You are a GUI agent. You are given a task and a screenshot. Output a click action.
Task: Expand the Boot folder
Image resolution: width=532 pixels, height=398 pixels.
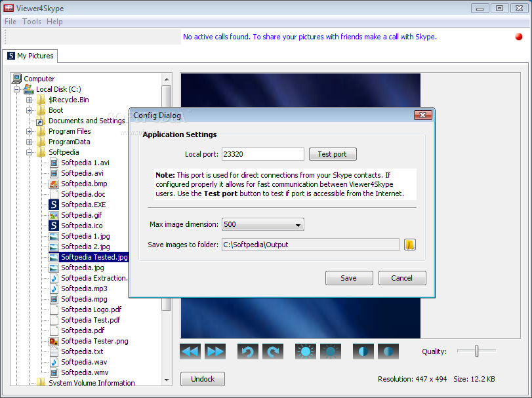(x=29, y=111)
